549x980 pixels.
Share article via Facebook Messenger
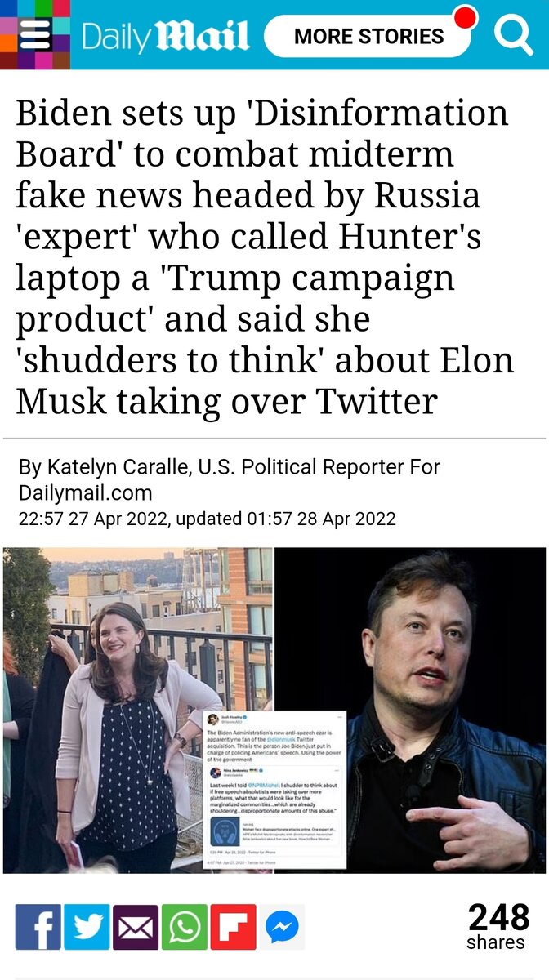pos(283,927)
